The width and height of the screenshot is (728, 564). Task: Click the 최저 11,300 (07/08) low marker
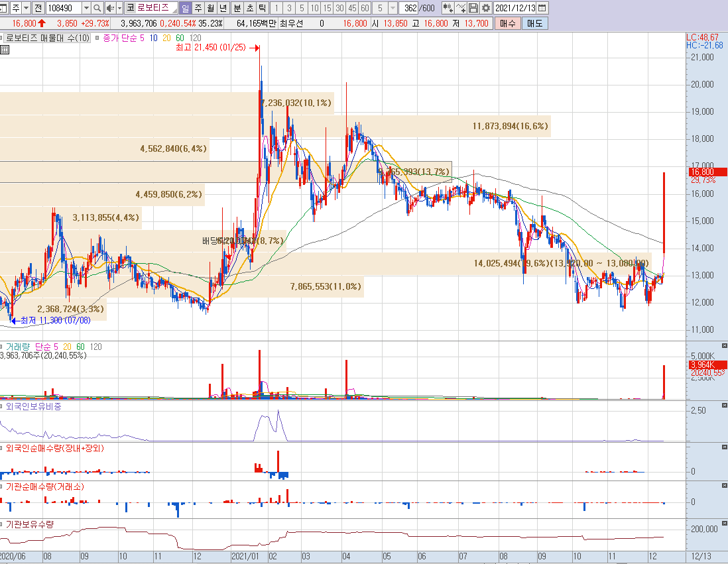(50, 320)
